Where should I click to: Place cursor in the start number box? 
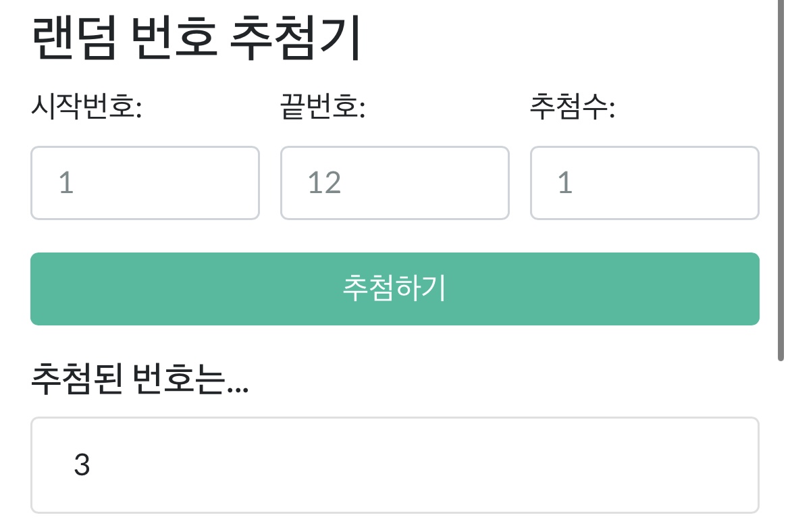144,183
